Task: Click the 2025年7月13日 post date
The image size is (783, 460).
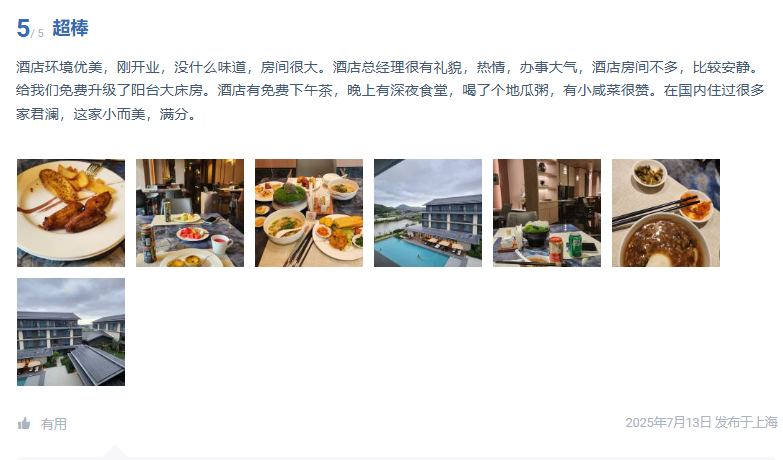Action: point(668,423)
